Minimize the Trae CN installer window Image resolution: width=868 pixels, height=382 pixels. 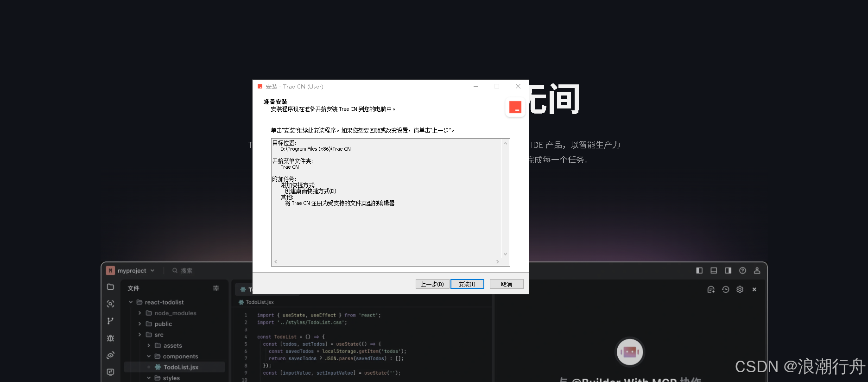coord(475,86)
